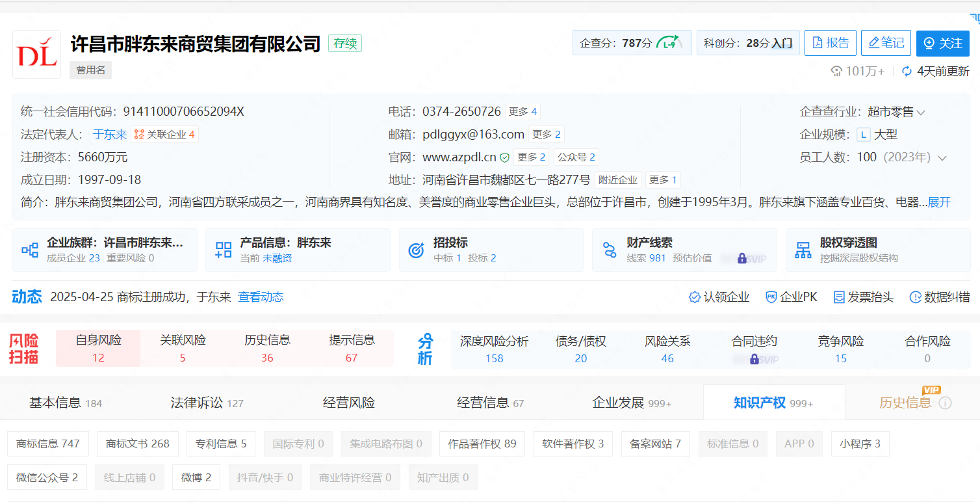Expand 更多 1 addresses
Screen dimensions: 980x504
coord(663,180)
